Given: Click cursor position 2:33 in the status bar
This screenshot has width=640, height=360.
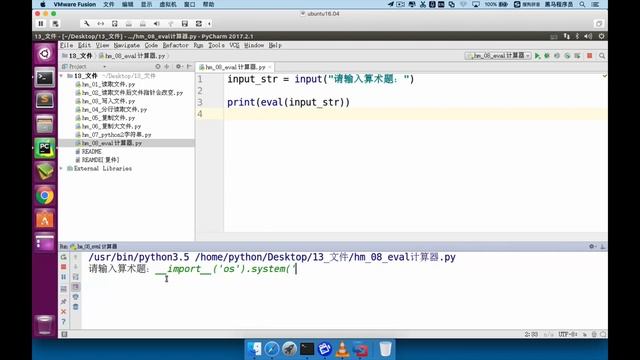Looking at the screenshot, I should (x=531, y=334).
